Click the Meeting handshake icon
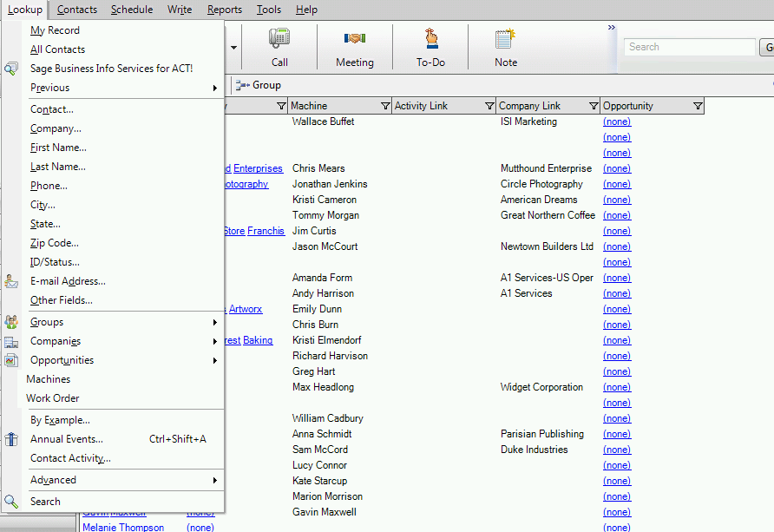 pyautogui.click(x=354, y=38)
